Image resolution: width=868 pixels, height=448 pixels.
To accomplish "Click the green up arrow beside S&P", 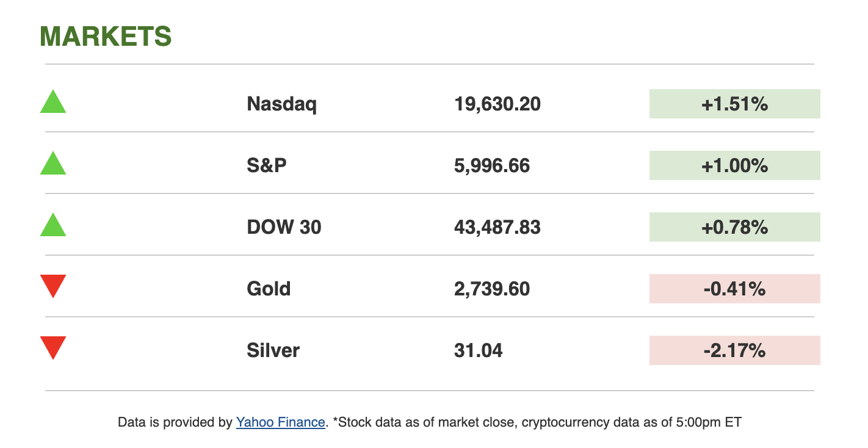I will pos(53,164).
